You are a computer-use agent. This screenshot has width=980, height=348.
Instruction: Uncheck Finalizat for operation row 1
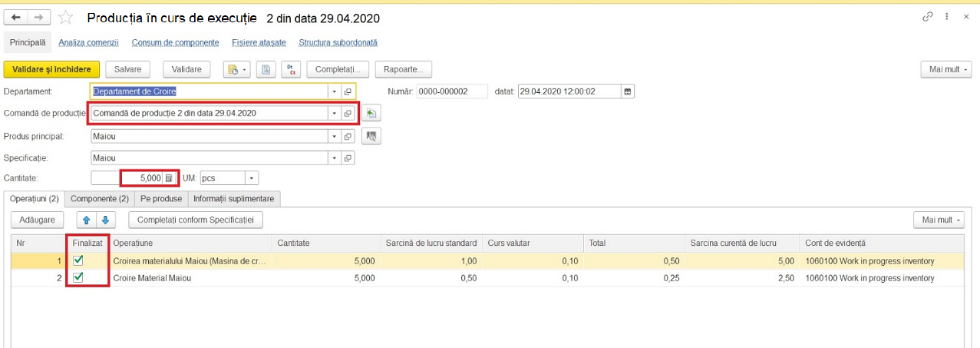tap(78, 260)
